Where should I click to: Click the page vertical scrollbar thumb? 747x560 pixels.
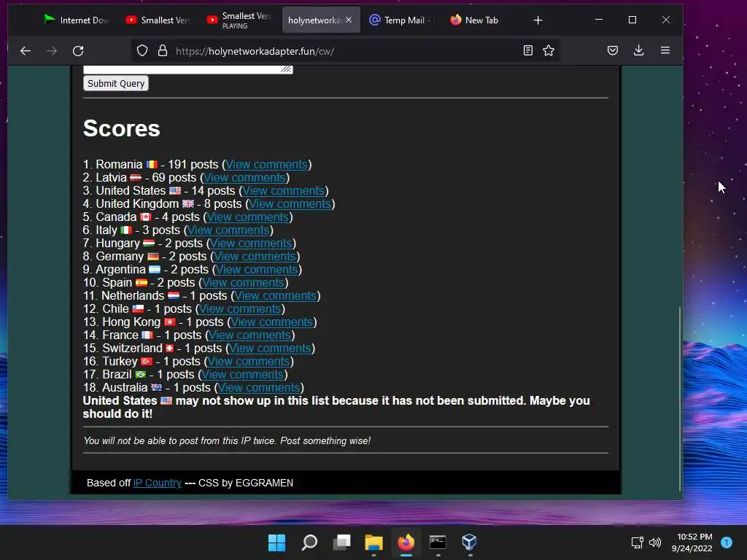coord(679,399)
